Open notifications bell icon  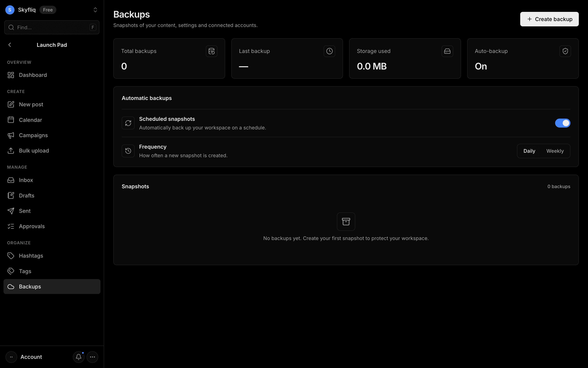pos(78,357)
